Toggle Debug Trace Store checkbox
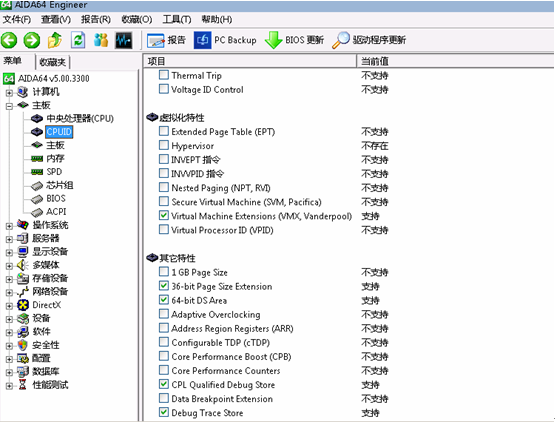This screenshot has width=555, height=422. click(x=164, y=412)
